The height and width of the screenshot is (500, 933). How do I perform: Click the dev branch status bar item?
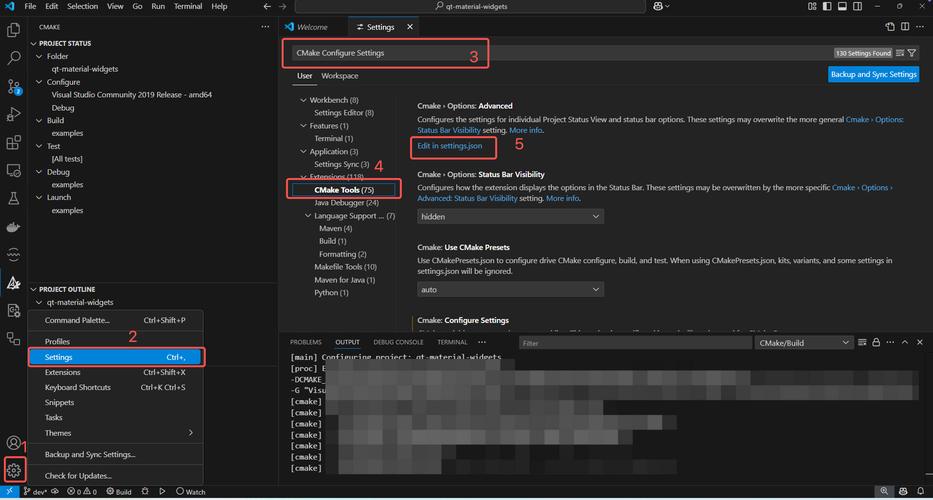click(37, 492)
